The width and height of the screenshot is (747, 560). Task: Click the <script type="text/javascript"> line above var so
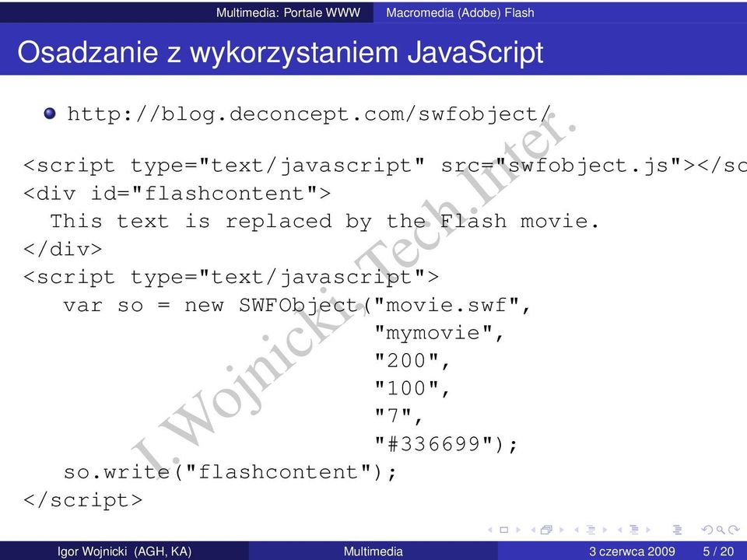click(231, 277)
